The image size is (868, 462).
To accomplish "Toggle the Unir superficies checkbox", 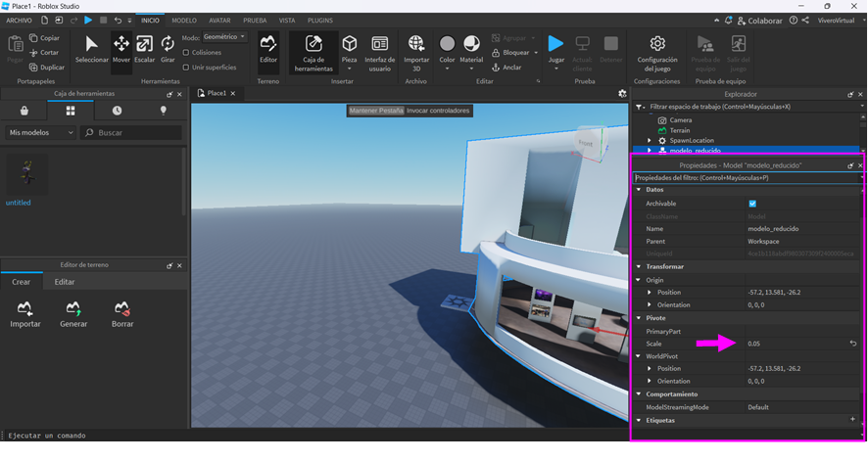I will [187, 68].
